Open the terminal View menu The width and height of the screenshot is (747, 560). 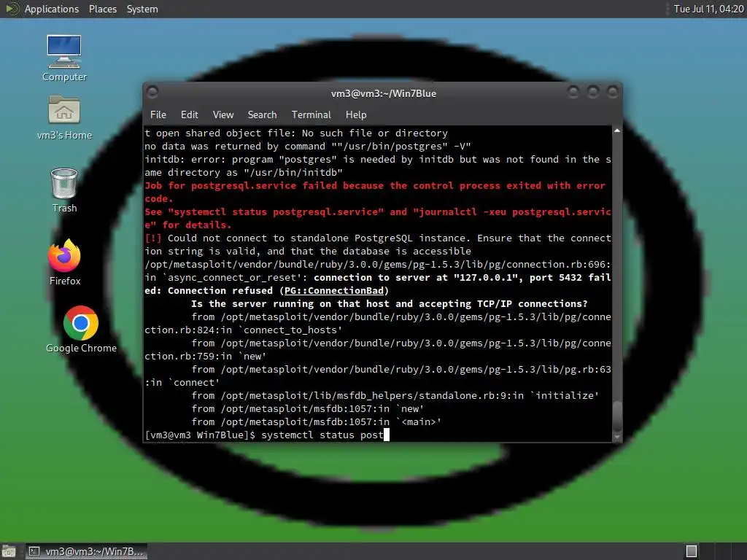point(223,114)
